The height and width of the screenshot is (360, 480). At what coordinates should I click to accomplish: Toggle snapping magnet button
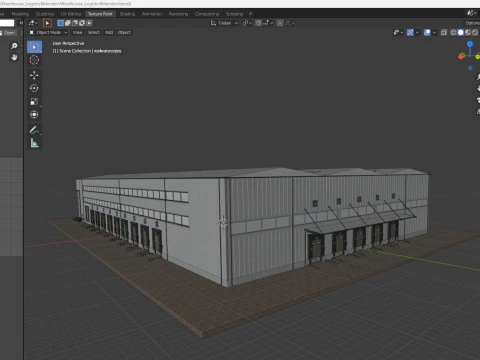[x=258, y=23]
